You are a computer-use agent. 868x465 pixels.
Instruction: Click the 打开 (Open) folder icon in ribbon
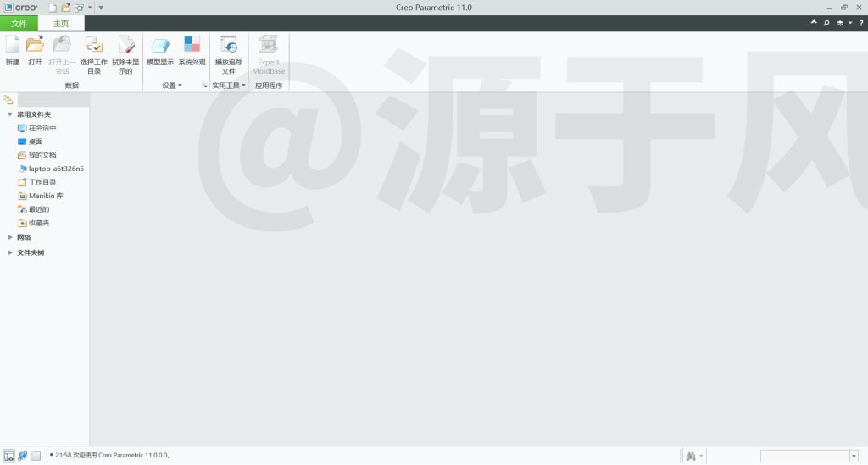pyautogui.click(x=35, y=44)
